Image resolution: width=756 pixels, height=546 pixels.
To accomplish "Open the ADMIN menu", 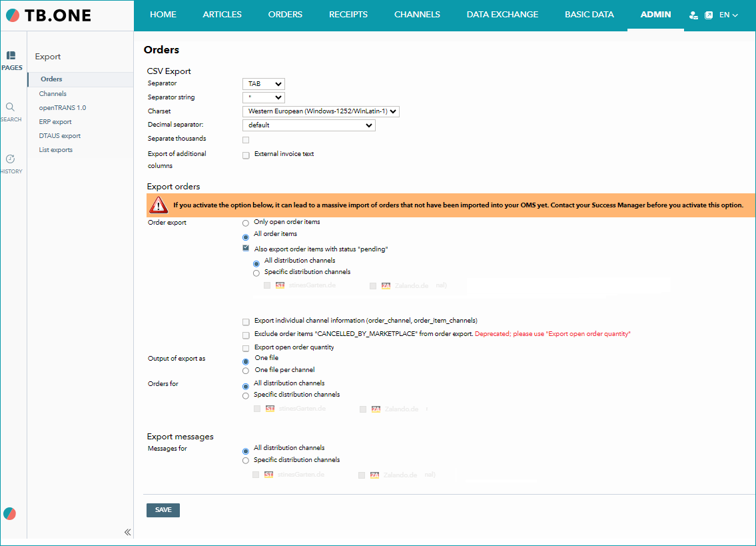I will [655, 15].
